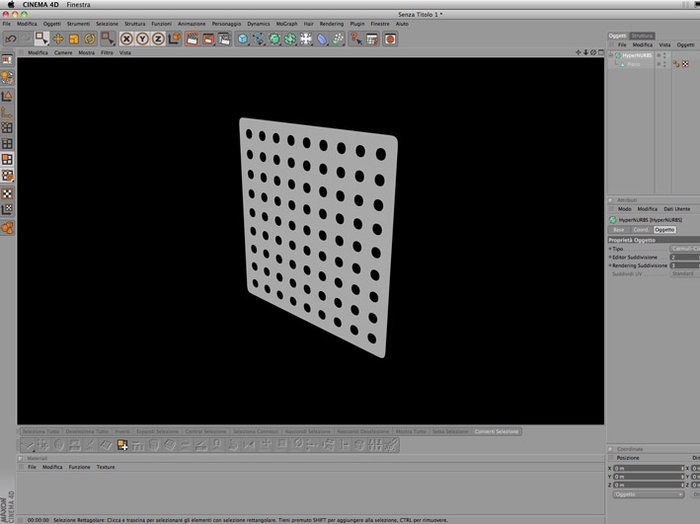This screenshot has width=700, height=524.
Task: Toggle the X axis lock
Action: 127,39
